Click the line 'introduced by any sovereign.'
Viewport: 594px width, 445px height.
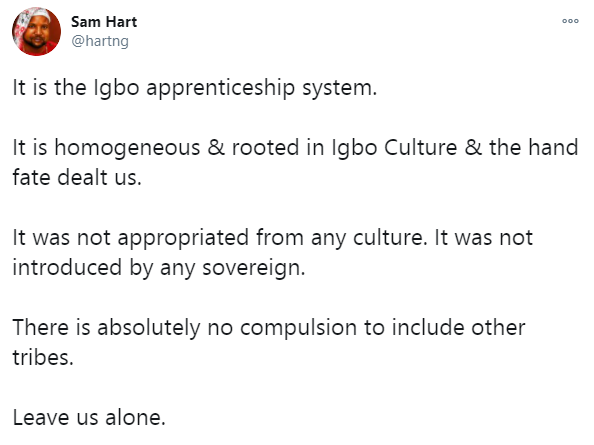159,268
